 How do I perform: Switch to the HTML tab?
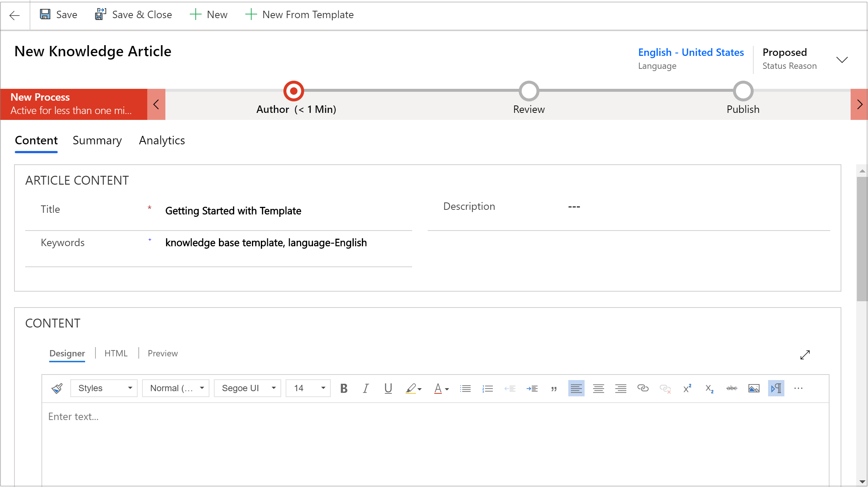(116, 353)
